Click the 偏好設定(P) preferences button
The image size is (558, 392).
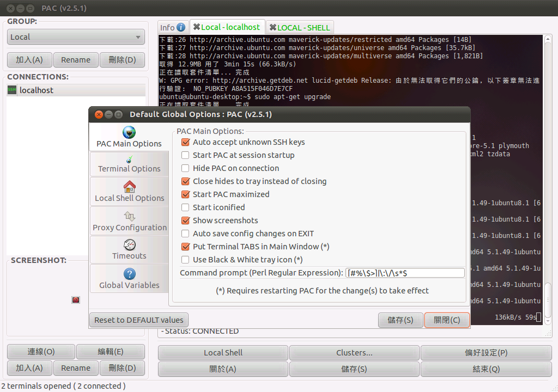[x=486, y=352]
